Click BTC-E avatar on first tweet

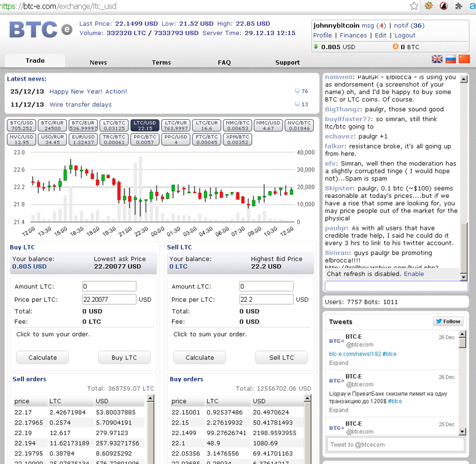click(x=337, y=340)
